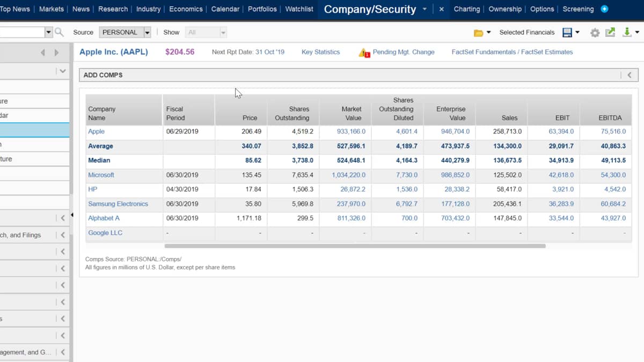Open the Research menu
The image size is (644, 362).
tap(113, 9)
